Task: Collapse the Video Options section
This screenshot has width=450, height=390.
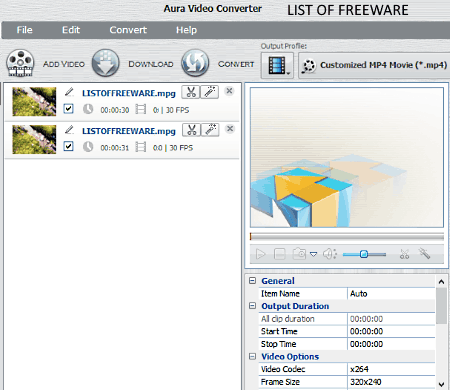Action: (253, 356)
